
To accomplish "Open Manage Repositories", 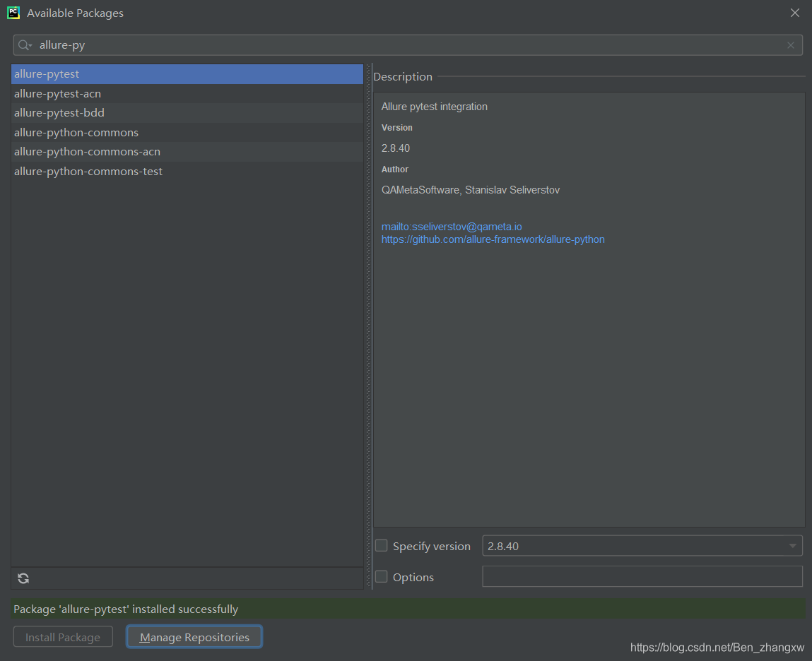I will click(194, 637).
